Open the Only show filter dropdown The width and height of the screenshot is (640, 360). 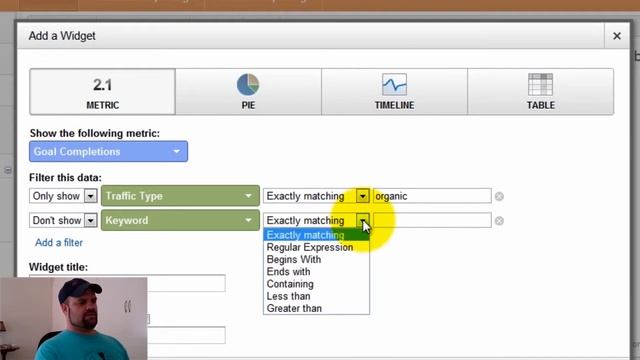coord(63,196)
